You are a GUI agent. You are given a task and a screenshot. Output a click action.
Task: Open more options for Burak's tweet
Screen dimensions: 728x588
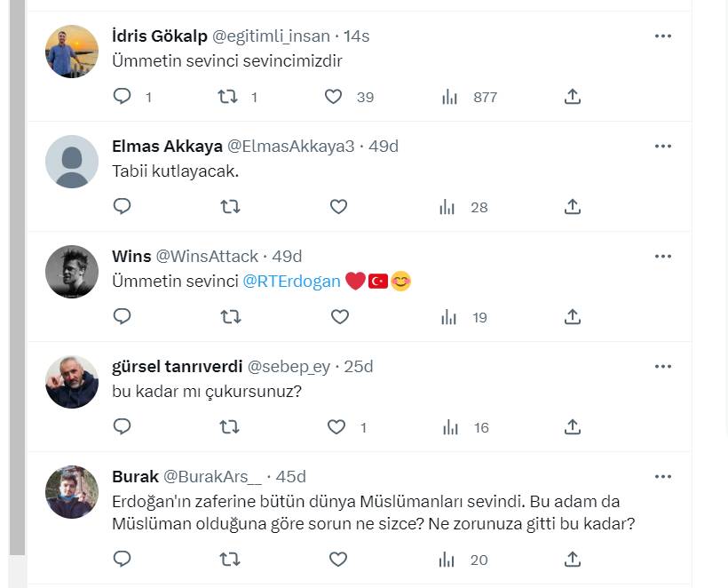[663, 477]
